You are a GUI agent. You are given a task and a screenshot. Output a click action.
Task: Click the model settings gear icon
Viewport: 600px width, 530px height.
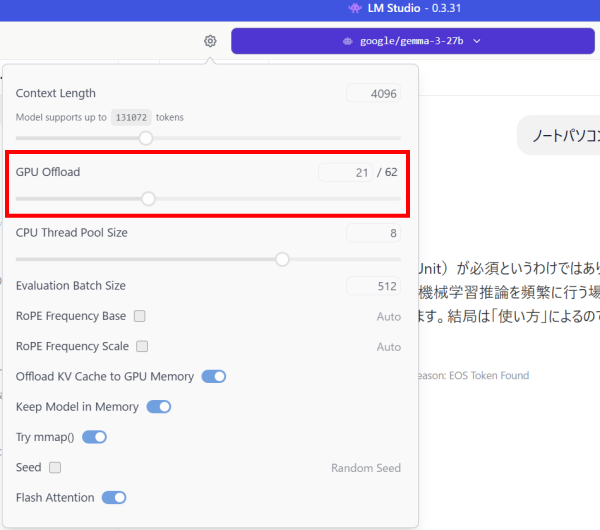coord(210,41)
